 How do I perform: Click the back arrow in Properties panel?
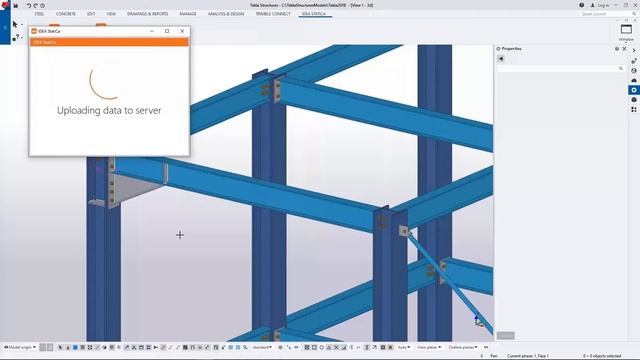tap(500, 59)
